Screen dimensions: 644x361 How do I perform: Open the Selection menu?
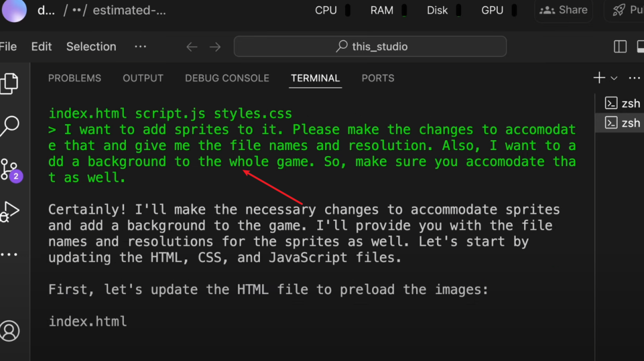point(91,46)
